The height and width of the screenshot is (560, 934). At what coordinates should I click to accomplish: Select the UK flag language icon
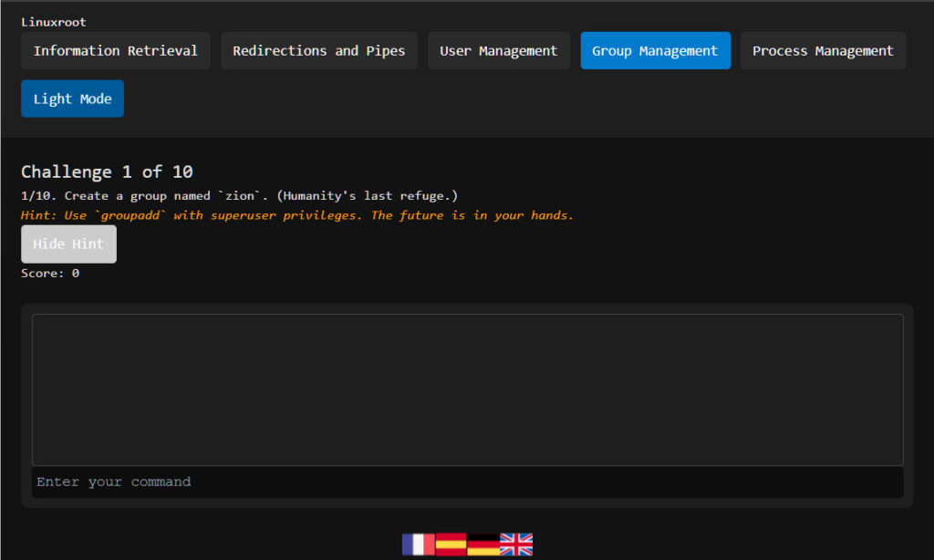coord(516,544)
